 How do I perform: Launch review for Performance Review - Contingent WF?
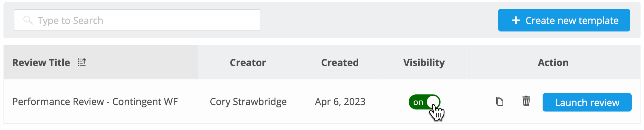587,102
